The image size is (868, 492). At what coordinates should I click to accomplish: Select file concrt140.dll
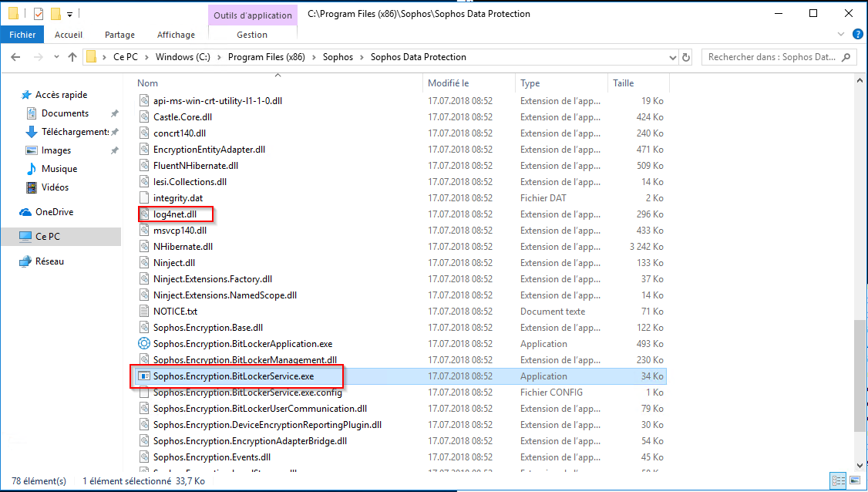click(x=180, y=133)
